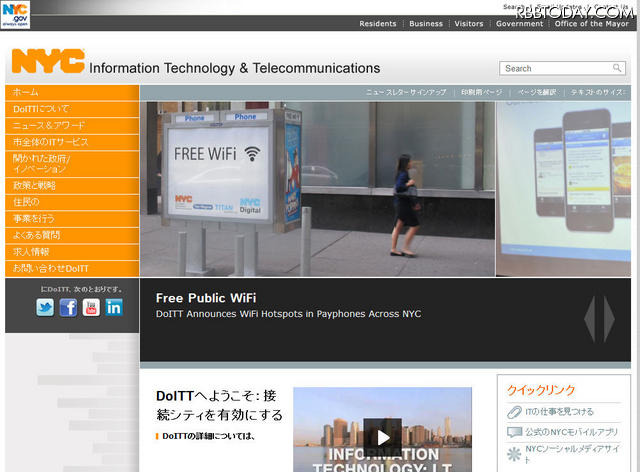
Task: Click 印刷用ページ print page link
Action: click(x=481, y=92)
